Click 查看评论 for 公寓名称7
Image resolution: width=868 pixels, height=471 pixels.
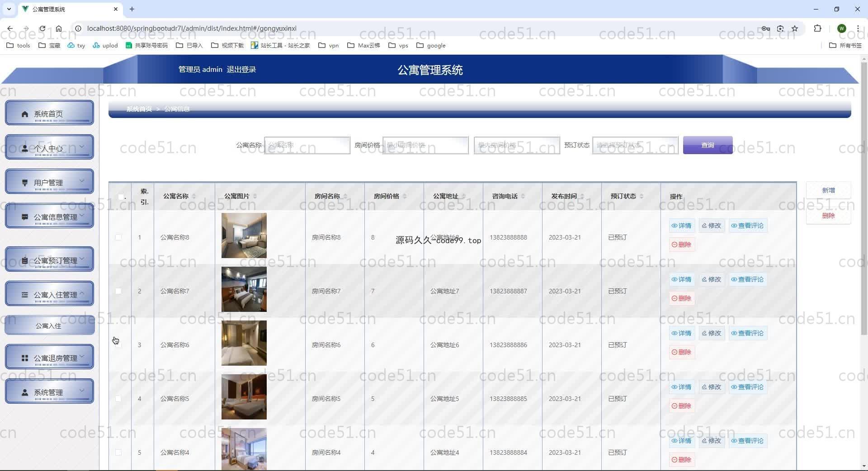tap(747, 279)
